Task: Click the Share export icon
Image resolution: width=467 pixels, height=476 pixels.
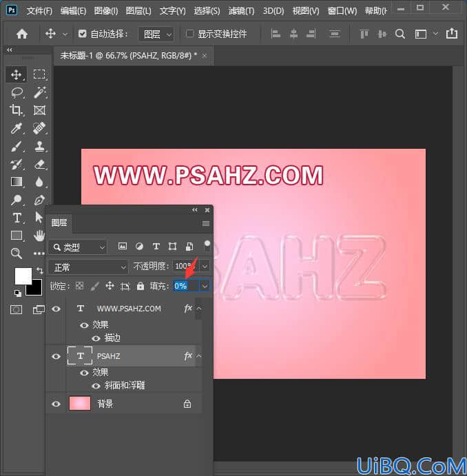Action: (x=452, y=33)
